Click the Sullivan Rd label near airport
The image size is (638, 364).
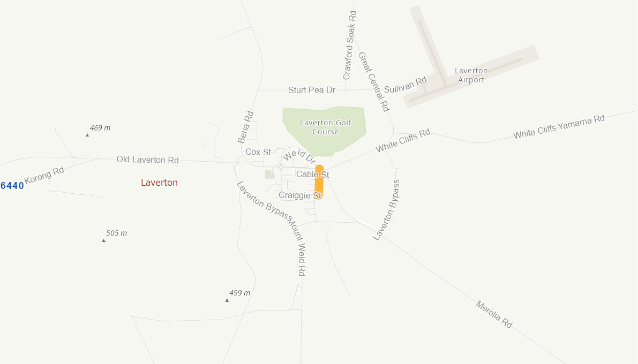pyautogui.click(x=406, y=84)
